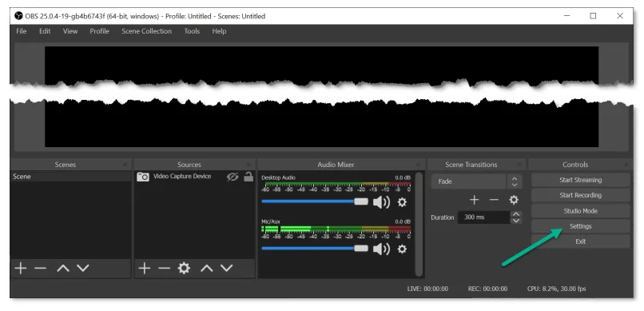Add a new scene with plus icon
644x311 pixels.
[21, 269]
